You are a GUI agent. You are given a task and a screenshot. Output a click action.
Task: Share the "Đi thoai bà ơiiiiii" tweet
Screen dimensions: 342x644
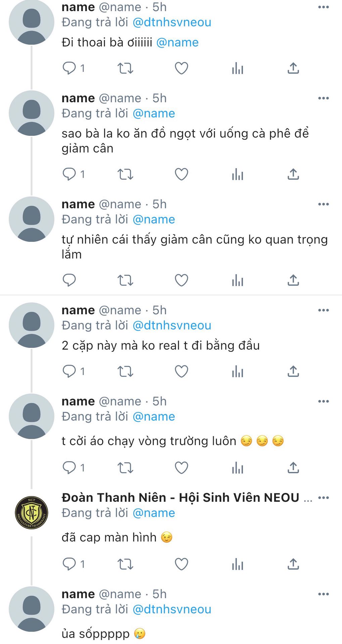click(x=293, y=68)
